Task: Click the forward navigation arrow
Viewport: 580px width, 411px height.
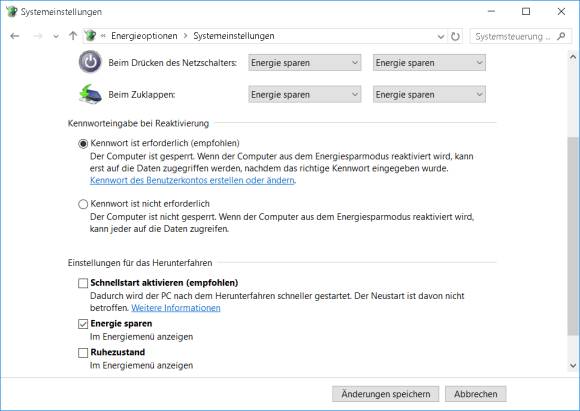Action: coord(37,36)
